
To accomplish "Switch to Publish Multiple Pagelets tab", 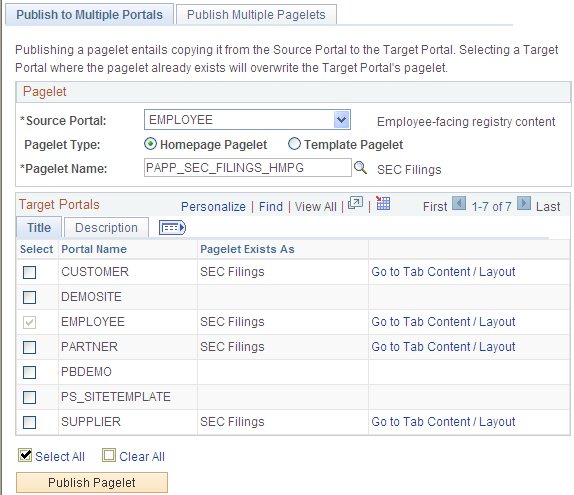I will point(256,15).
